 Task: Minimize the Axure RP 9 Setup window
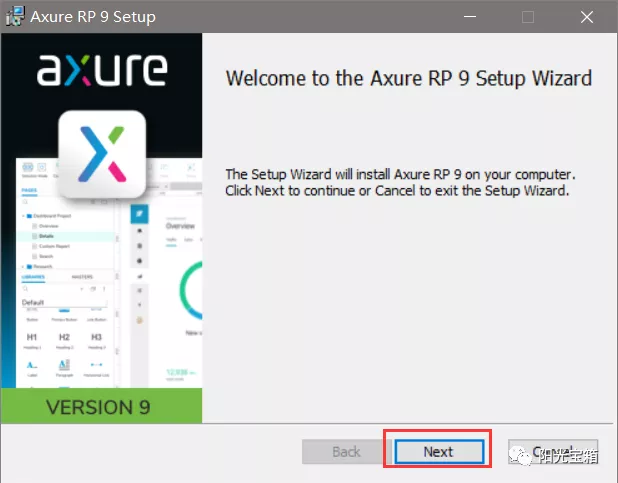tap(470, 17)
